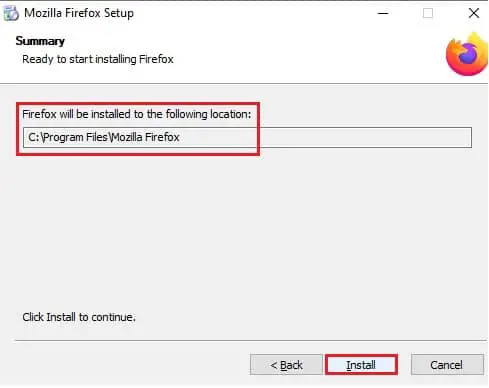Select the C:\Program Files\Mozilla Firefox path text
The width and height of the screenshot is (489, 388).
pyautogui.click(x=104, y=137)
